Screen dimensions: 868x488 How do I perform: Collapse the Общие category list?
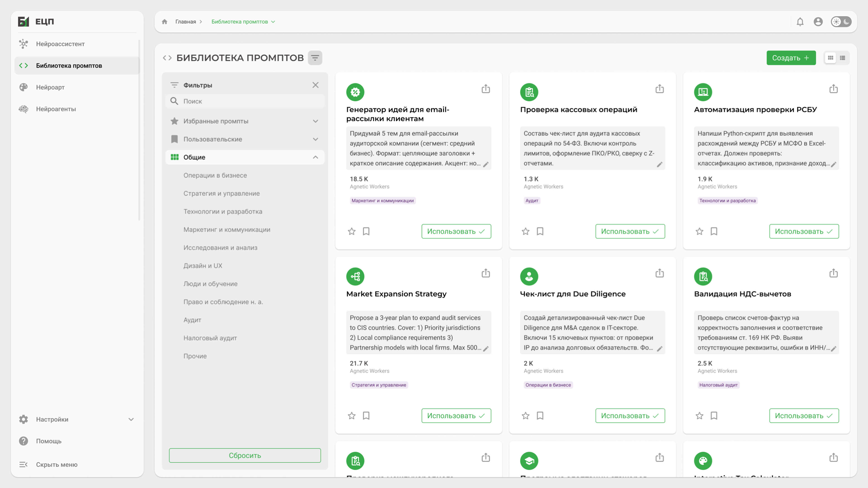tap(315, 157)
